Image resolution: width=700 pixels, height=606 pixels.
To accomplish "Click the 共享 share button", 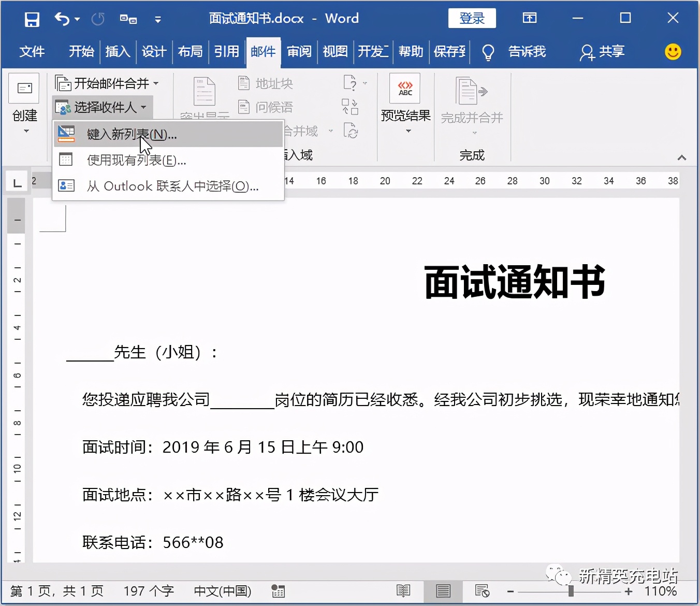I will (x=602, y=52).
